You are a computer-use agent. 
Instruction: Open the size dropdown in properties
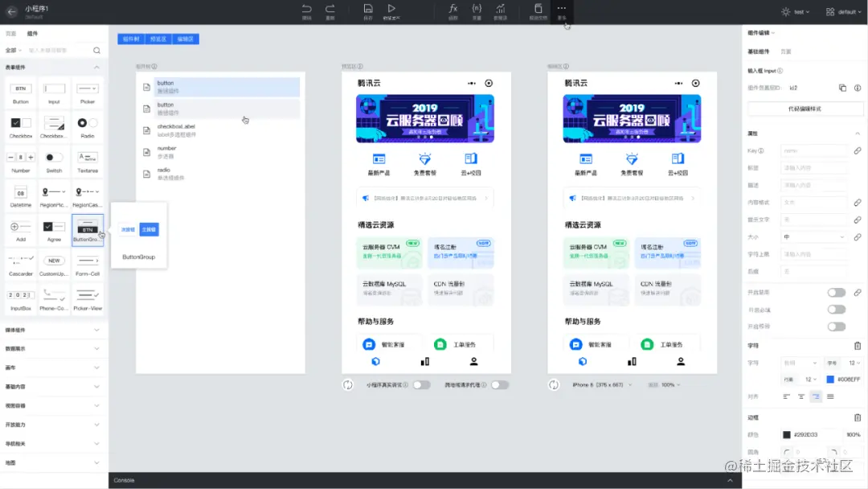[x=813, y=237]
